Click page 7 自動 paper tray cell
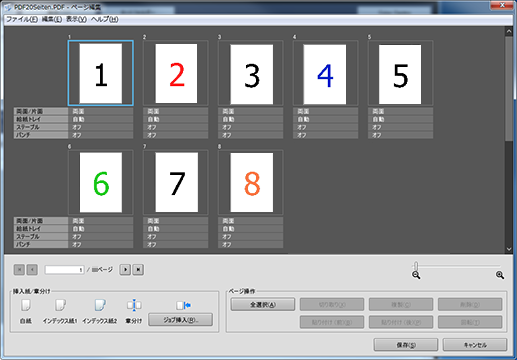This screenshot has width=517, height=360. pos(176,229)
